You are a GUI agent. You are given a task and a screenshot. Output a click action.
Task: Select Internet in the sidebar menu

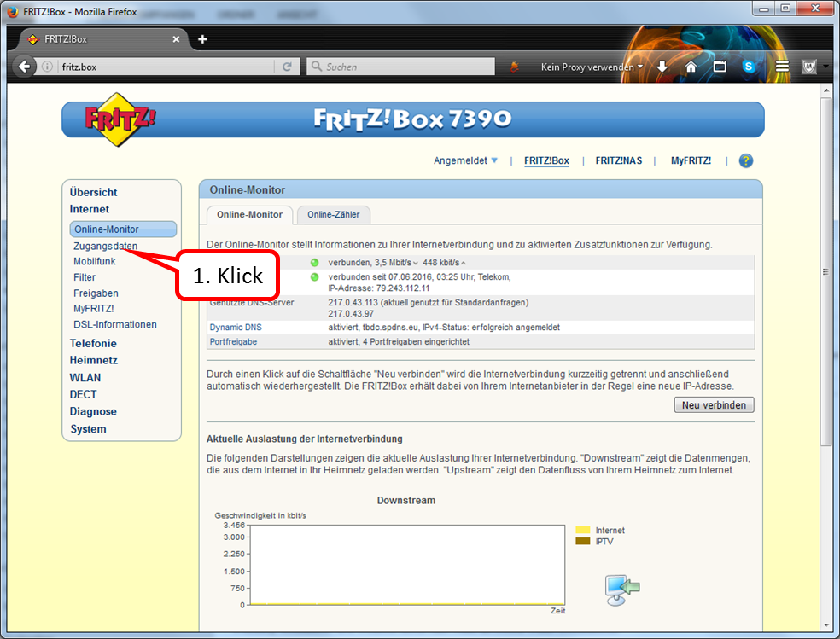[x=89, y=209]
